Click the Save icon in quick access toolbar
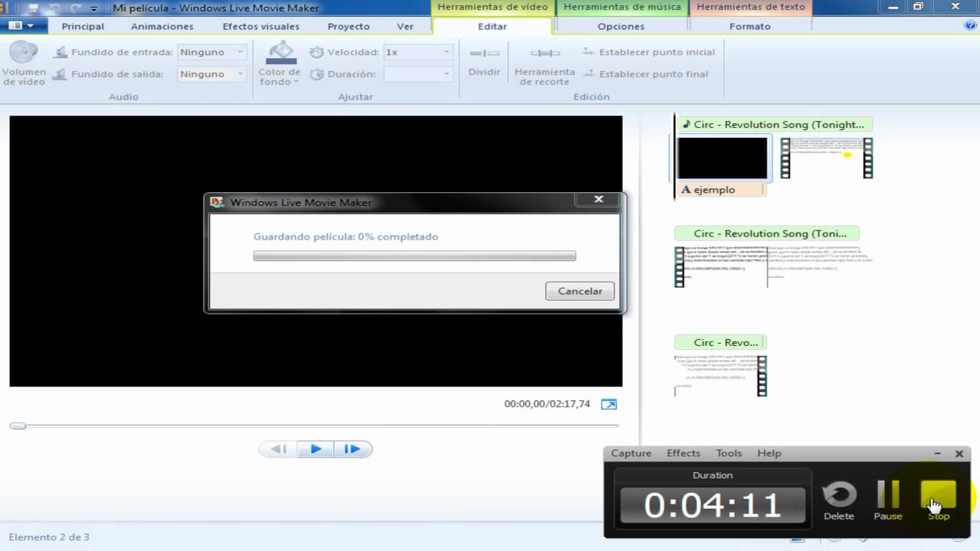 tap(34, 8)
